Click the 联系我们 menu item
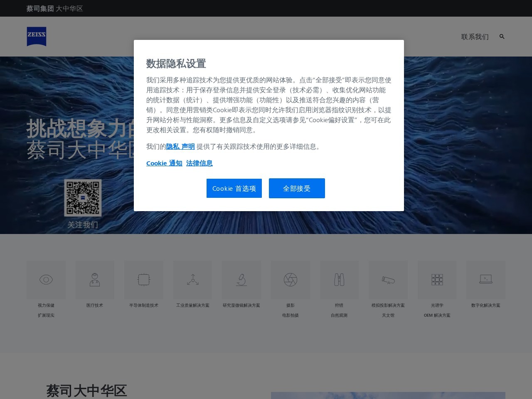532x399 pixels. (x=474, y=37)
